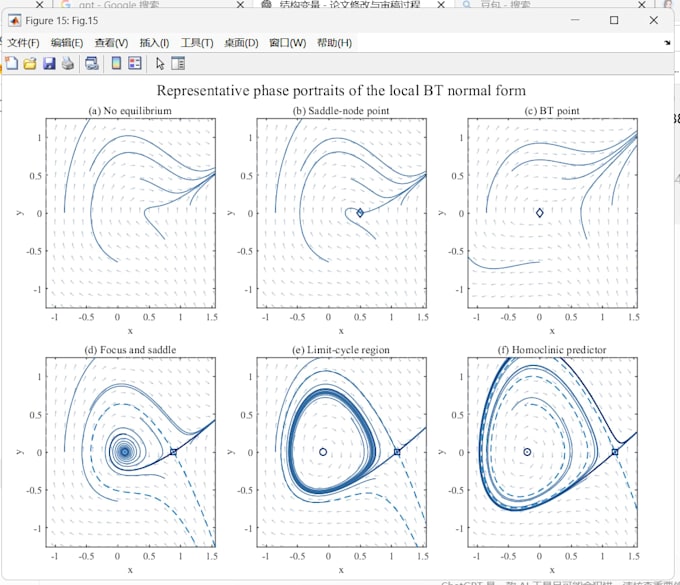This screenshot has width=680, height=585.
Task: Click the diamond marker in the Saddle-node plot
Action: click(360, 213)
